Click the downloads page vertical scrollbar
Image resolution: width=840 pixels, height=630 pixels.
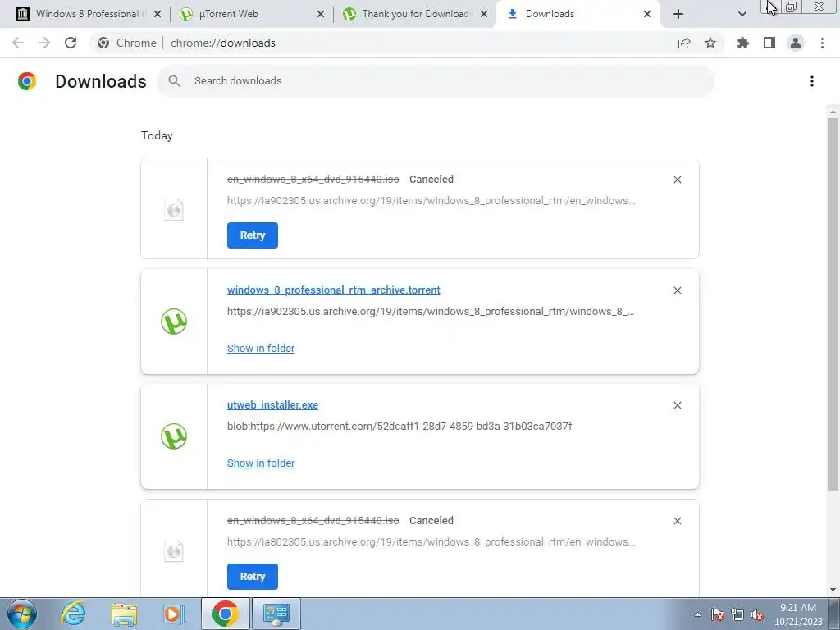tap(833, 304)
